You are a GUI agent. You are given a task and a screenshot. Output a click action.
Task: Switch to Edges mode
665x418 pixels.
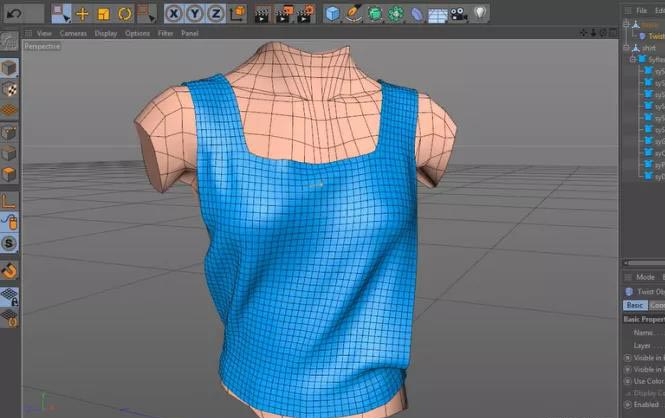pyautogui.click(x=9, y=153)
